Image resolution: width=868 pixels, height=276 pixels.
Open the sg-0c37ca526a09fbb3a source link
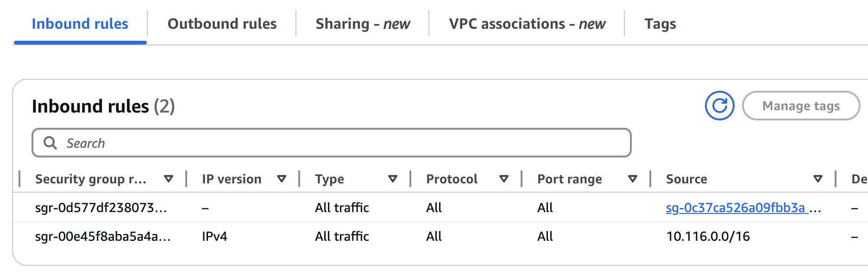(736, 207)
